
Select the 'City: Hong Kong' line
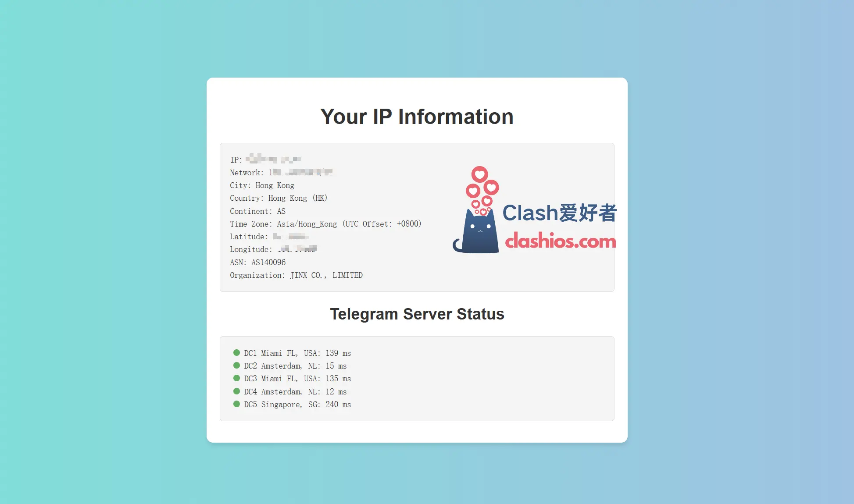[x=262, y=185]
